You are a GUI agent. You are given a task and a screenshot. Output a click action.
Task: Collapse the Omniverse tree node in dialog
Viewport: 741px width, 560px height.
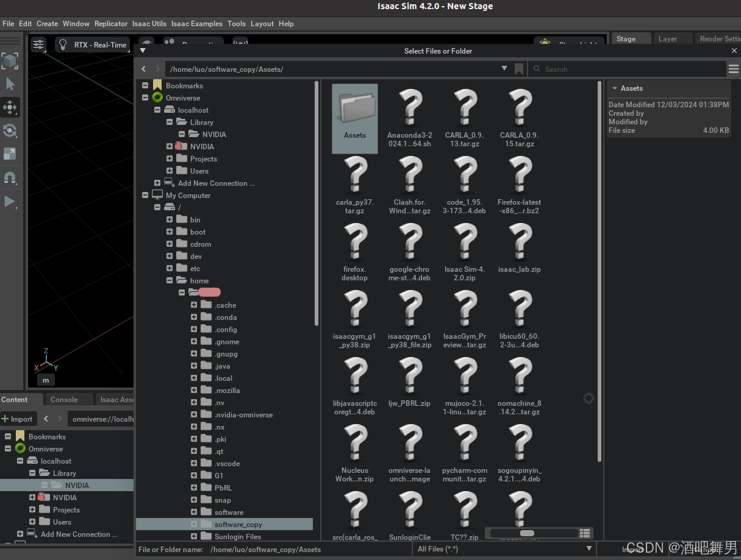point(145,98)
